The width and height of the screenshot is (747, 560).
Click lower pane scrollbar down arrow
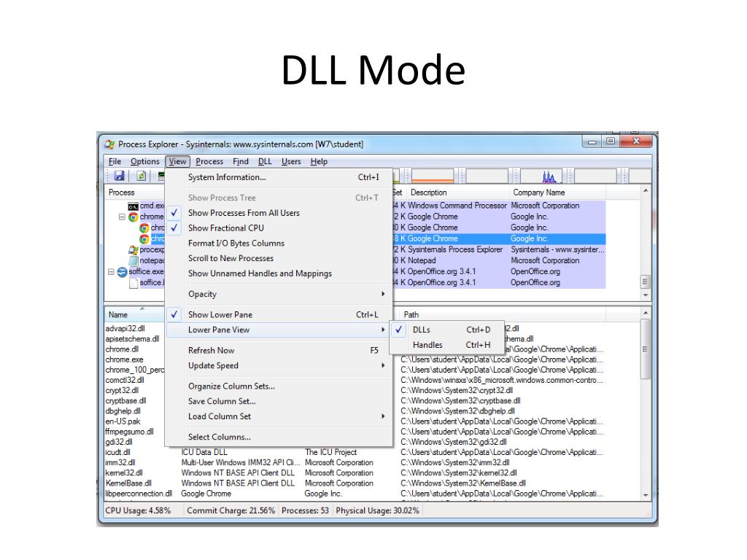(646, 495)
